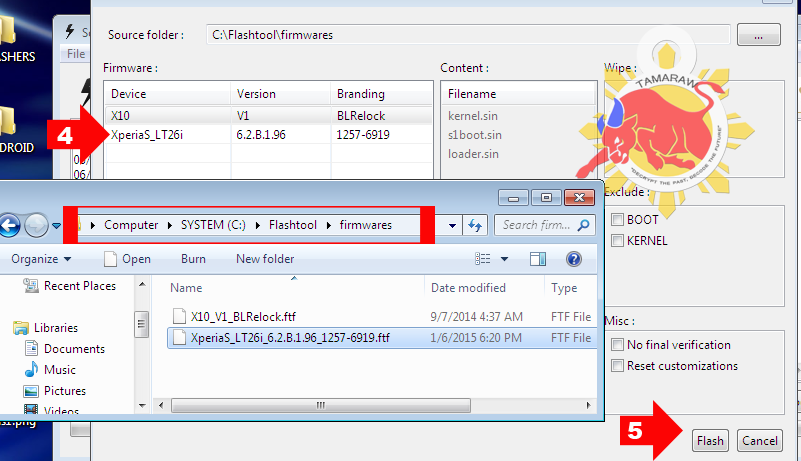Screen dimensions: 801x461
Task: Select the XperiaS_LT26i_6.2.B.1.96_1257-6919.ftf file
Action: [382, 338]
